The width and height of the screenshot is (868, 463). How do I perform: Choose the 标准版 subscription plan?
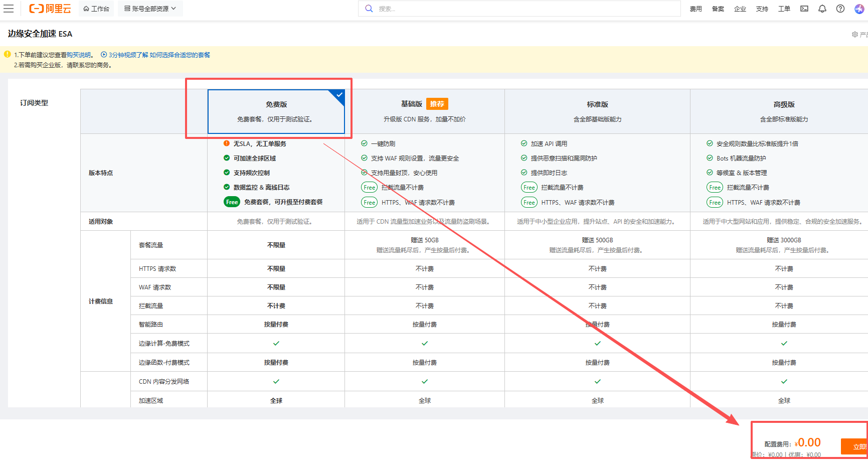coord(597,111)
